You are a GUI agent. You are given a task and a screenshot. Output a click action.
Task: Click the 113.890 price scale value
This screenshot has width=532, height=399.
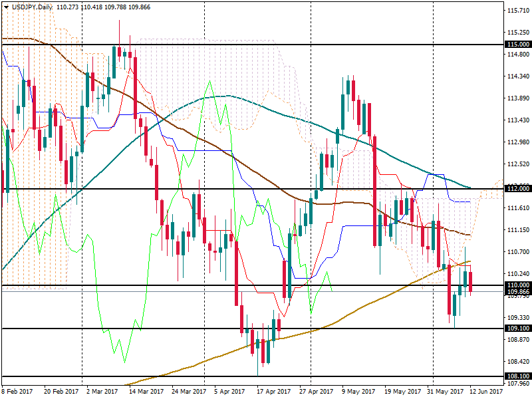[x=517, y=98]
